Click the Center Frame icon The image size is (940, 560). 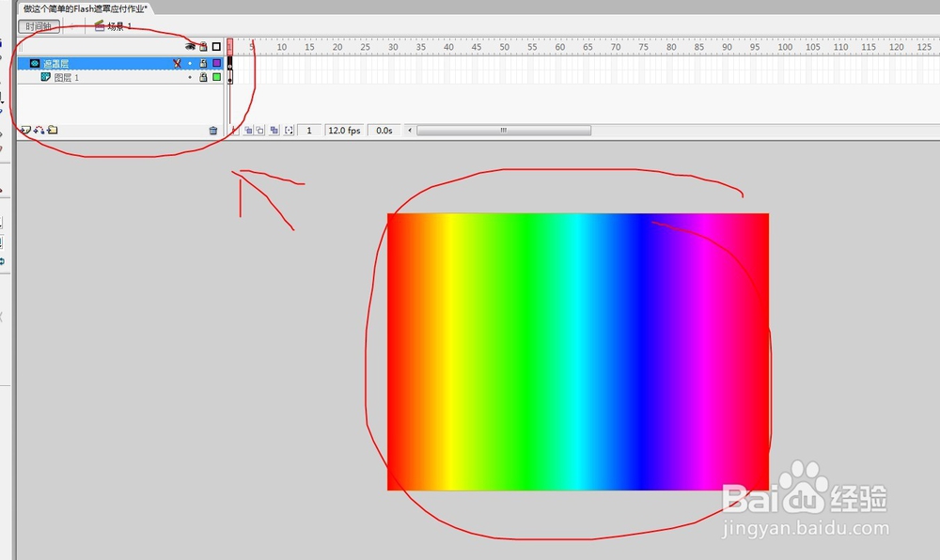tap(234, 130)
